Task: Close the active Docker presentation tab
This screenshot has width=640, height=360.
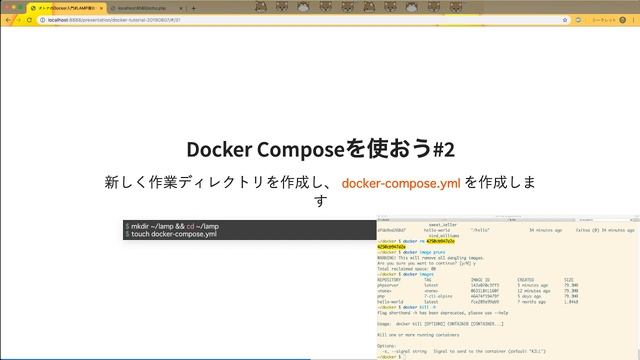Action: click(x=101, y=8)
